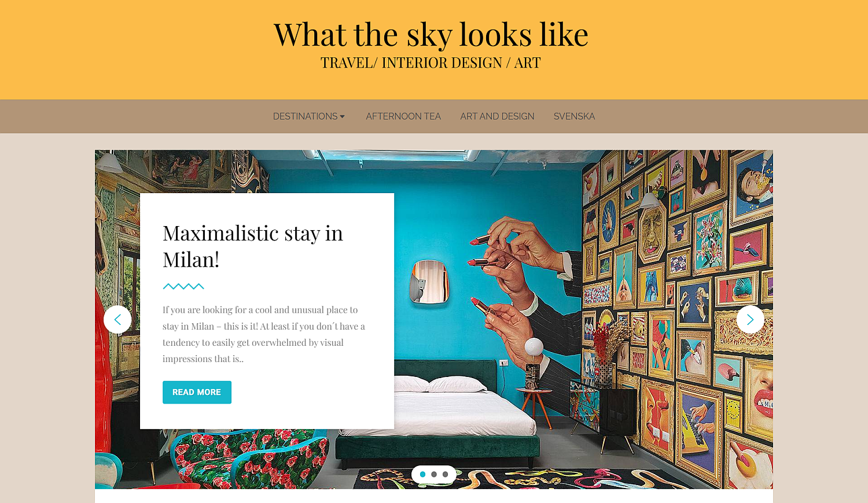The width and height of the screenshot is (868, 503).
Task: Select the middle slider pagination dot
Action: click(434, 474)
